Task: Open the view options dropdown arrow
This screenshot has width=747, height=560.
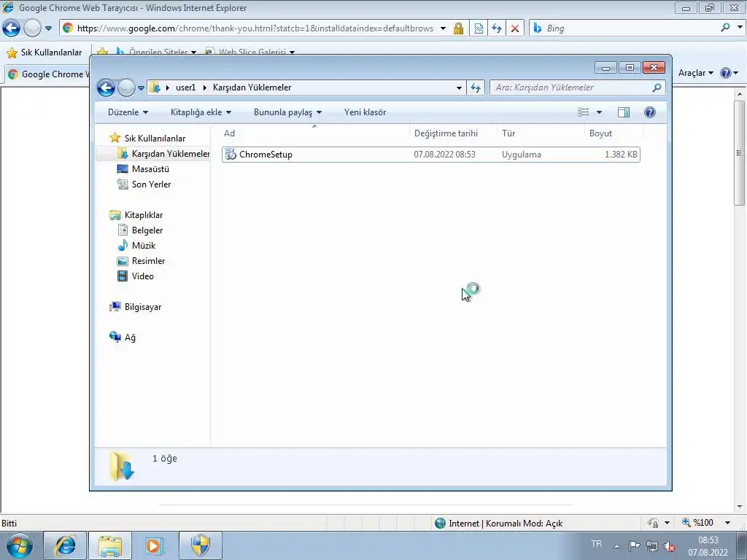Action: [600, 112]
